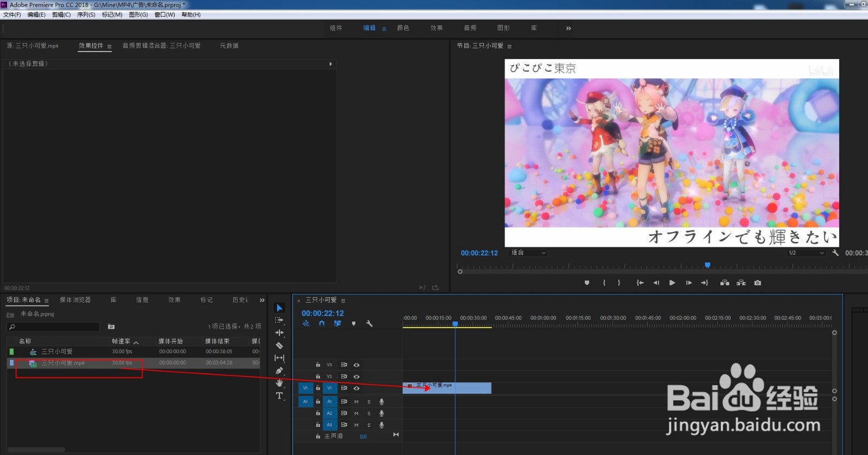
Task: Open the 适合 zoom level dropdown
Action: coord(528,253)
